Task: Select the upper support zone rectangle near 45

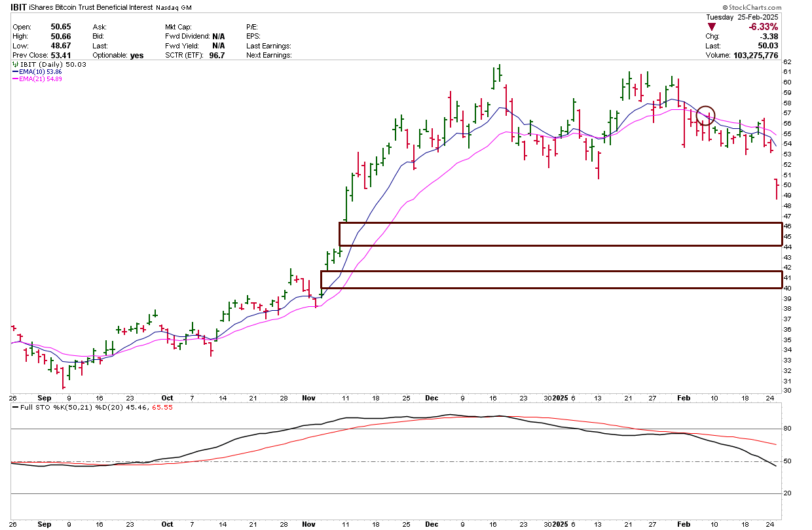Action: pos(560,234)
